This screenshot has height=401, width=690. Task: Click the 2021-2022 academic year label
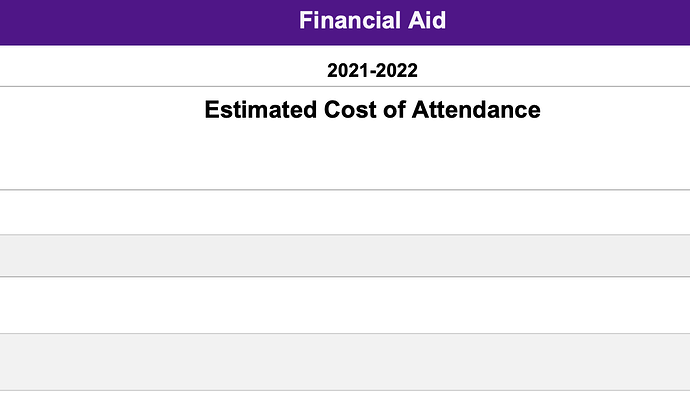[372, 70]
